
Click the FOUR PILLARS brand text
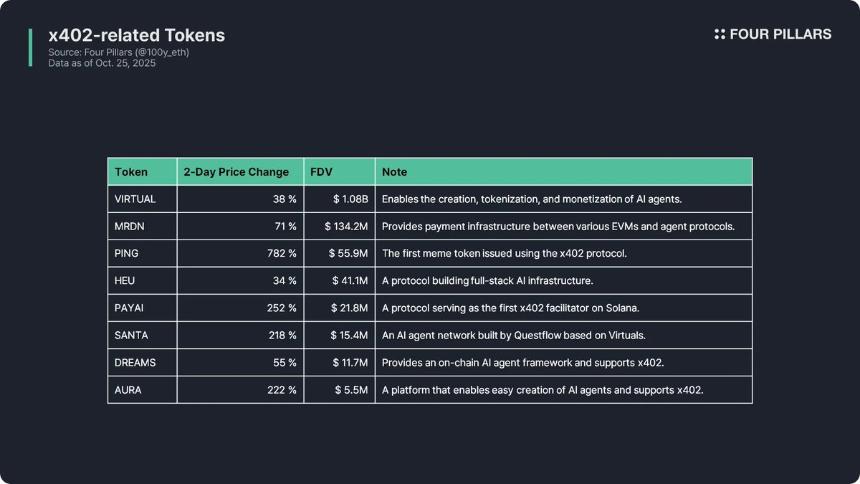(x=780, y=34)
